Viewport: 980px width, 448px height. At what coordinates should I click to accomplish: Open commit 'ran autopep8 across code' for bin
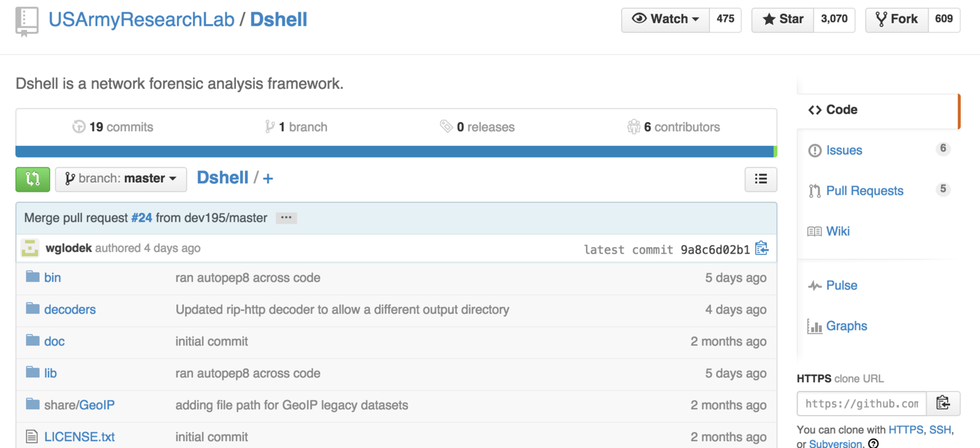[248, 278]
